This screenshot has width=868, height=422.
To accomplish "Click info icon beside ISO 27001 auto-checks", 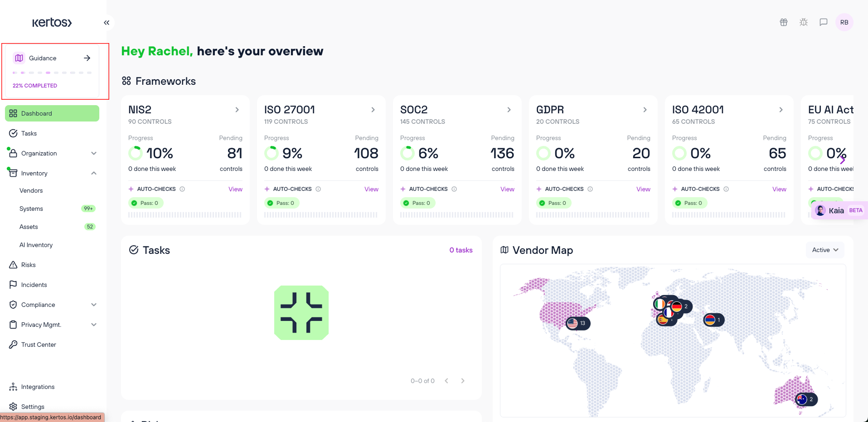I will click(318, 189).
